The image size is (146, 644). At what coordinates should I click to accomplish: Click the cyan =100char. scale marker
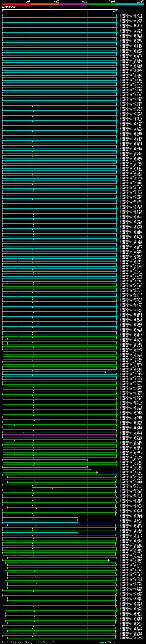(x=102, y=642)
